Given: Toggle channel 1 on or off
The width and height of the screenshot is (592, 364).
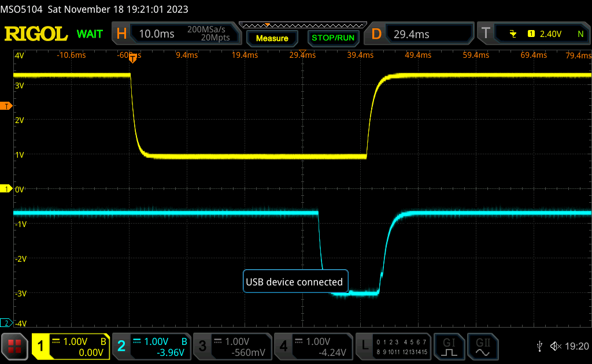Looking at the screenshot, I should (x=71, y=346).
